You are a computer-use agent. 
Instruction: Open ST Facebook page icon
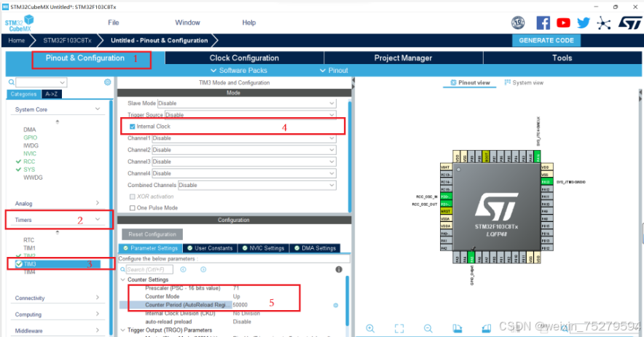(x=543, y=23)
